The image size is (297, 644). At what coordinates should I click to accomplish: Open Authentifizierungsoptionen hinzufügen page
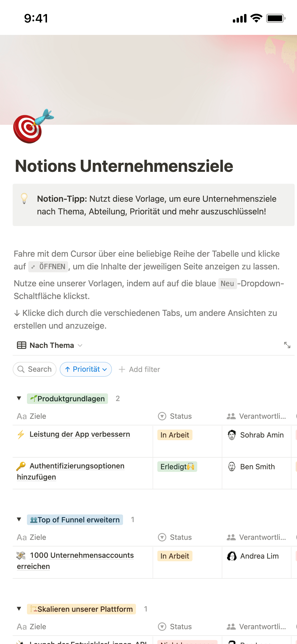pos(77,466)
